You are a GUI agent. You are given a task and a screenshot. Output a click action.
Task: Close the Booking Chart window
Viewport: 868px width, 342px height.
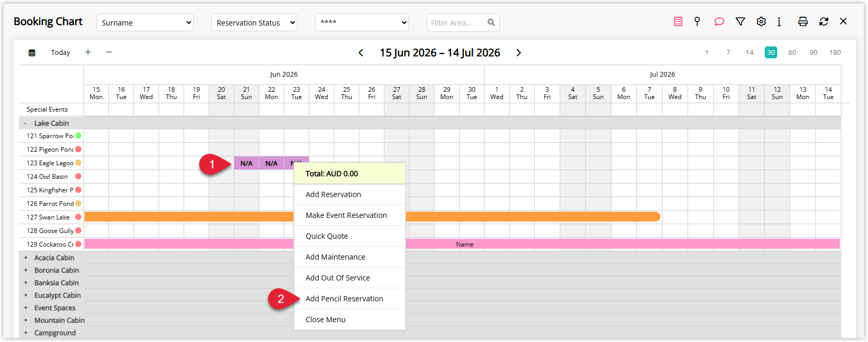(843, 21)
